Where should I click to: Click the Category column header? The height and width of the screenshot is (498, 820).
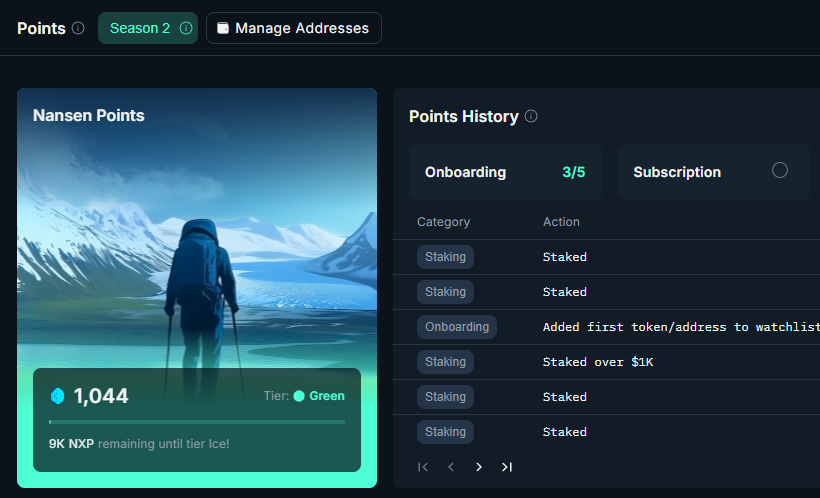click(443, 222)
